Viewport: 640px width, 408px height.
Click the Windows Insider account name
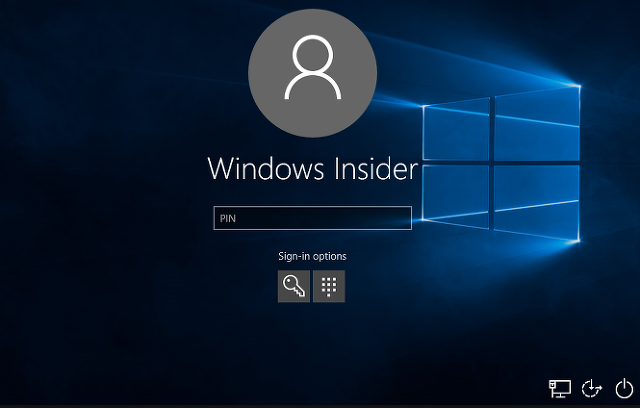[x=313, y=169]
